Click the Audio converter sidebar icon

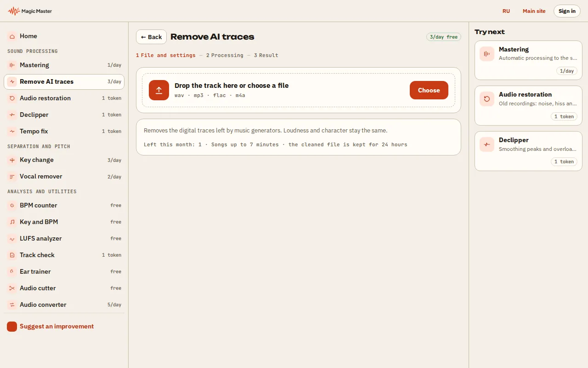[12, 305]
